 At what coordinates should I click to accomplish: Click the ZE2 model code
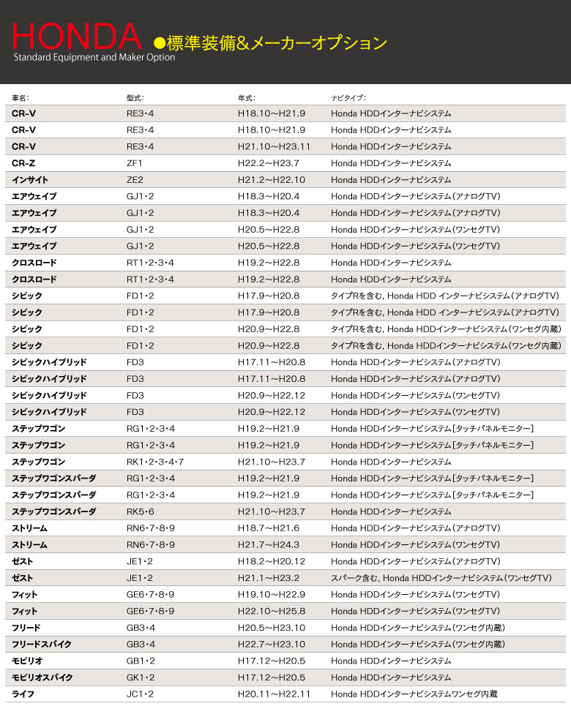(135, 180)
